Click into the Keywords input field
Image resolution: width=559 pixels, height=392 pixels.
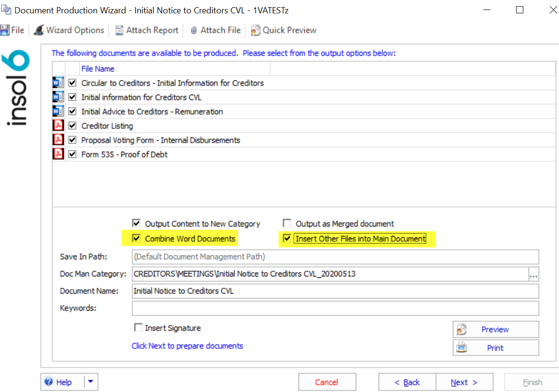click(x=335, y=308)
